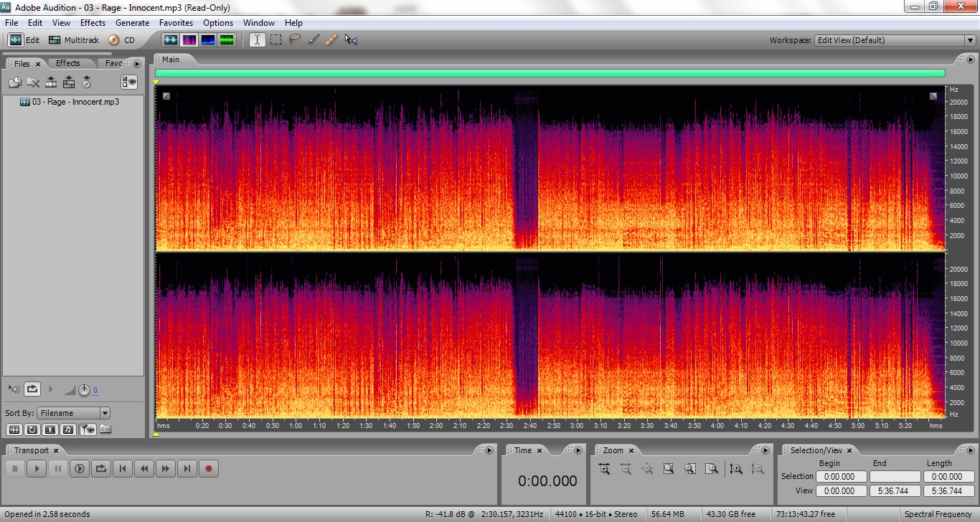Switch to Multitrack view
The image size is (980, 522).
pyautogui.click(x=74, y=40)
